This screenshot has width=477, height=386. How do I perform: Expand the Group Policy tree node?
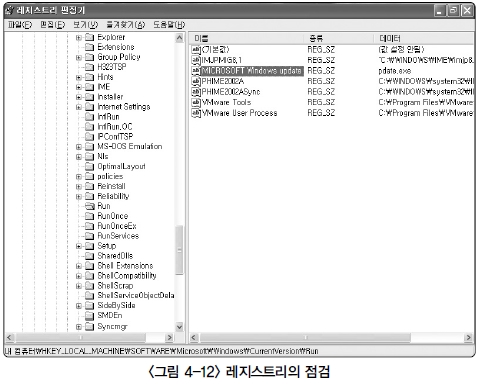(79, 58)
